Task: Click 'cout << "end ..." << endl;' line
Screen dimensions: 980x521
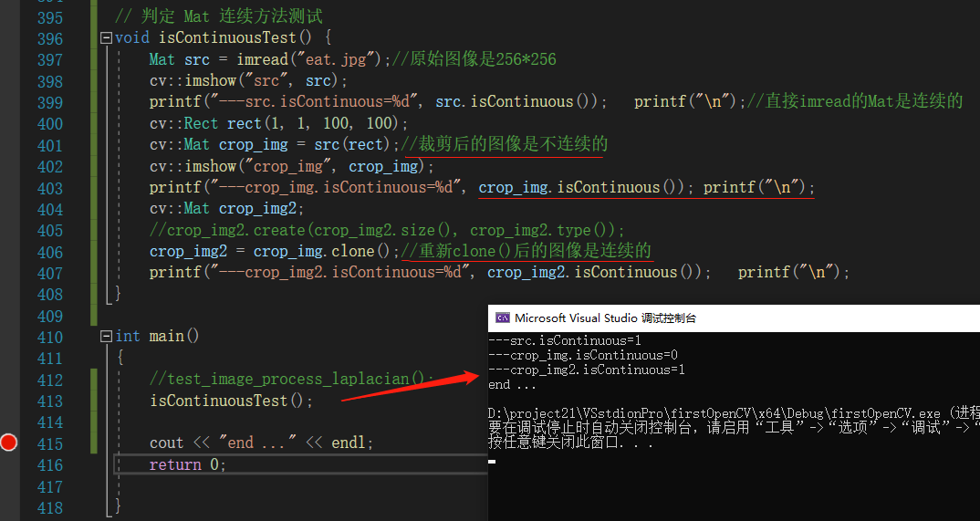Action: (261, 443)
